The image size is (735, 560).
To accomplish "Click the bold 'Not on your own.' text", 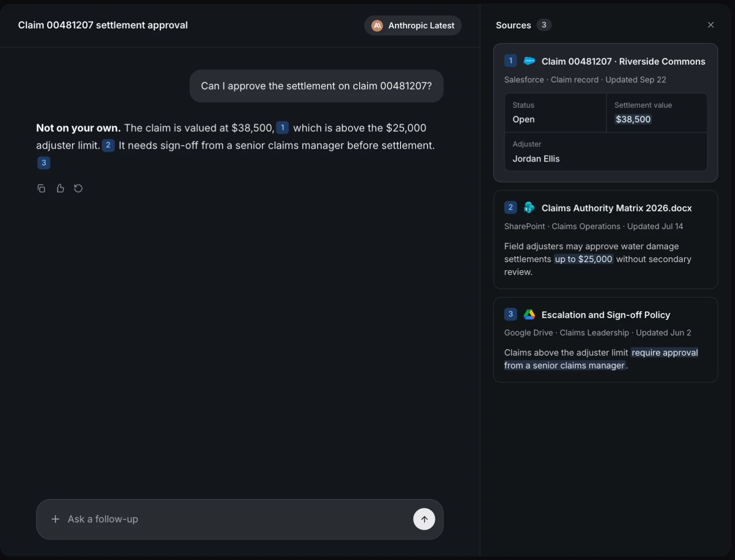I will coord(79,128).
